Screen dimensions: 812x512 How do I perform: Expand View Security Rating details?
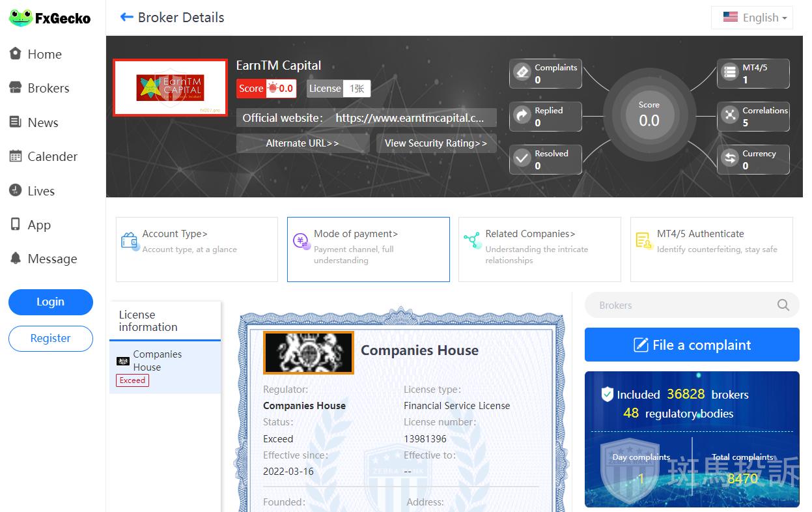tap(436, 143)
